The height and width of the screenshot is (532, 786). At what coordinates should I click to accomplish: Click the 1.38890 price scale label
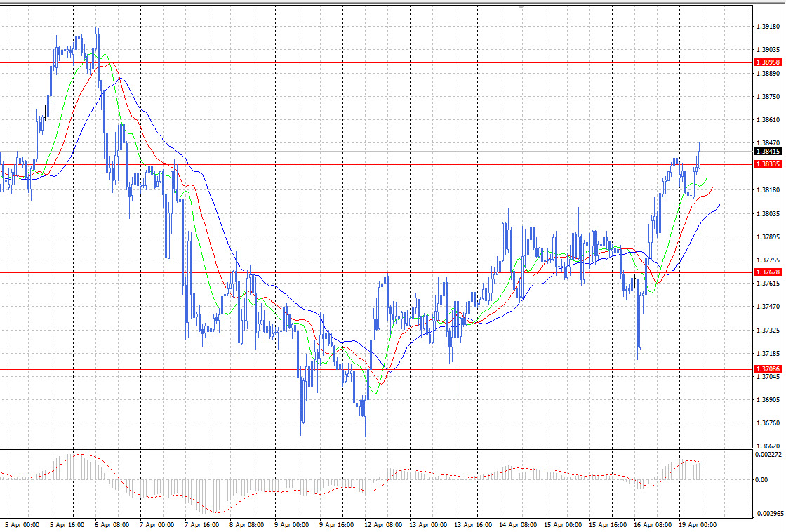tap(768, 73)
